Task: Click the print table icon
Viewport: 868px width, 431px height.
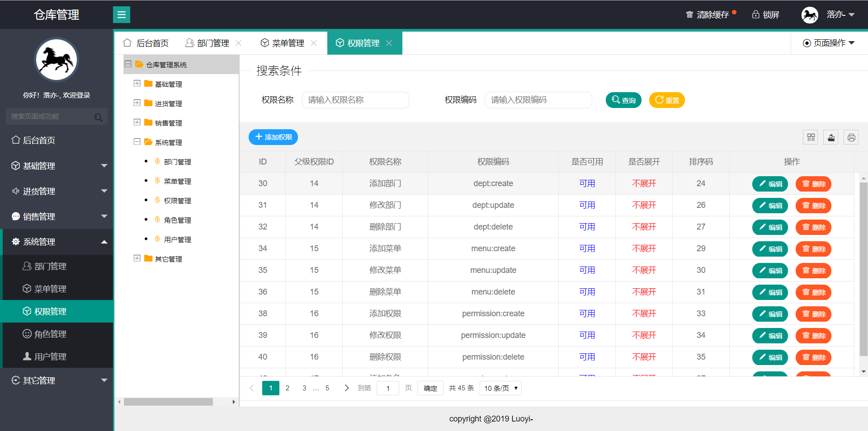Action: [851, 137]
